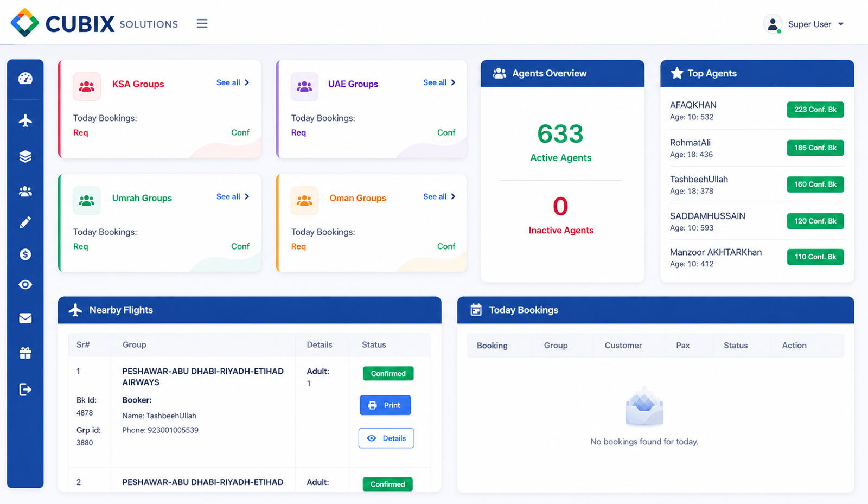
Task: Click Conf under UAE Groups
Action: 446,132
